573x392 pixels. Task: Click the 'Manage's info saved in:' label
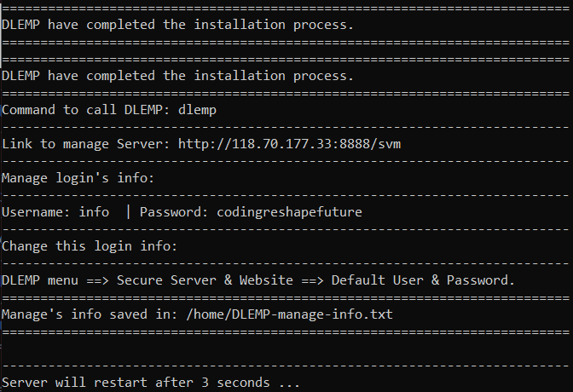pyautogui.click(x=90, y=314)
